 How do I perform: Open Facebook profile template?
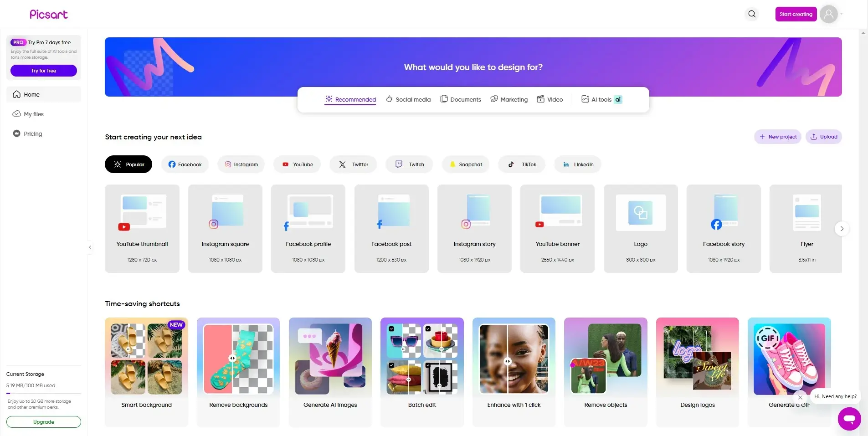(308, 229)
